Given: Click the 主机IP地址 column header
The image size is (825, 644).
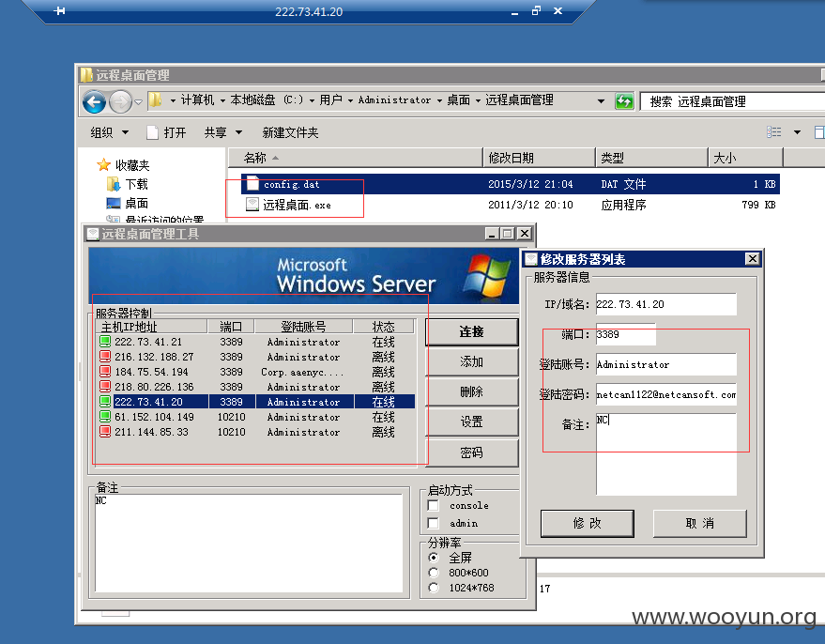Looking at the screenshot, I should point(151,326).
